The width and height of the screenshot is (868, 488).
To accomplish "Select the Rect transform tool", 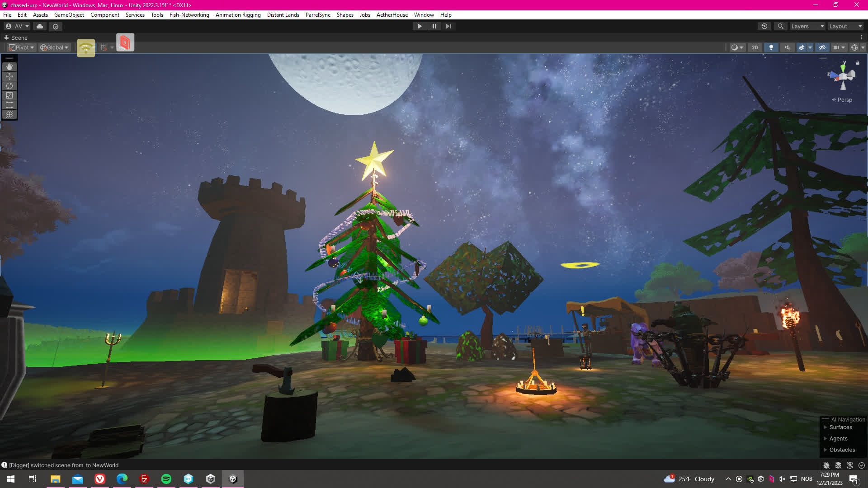I will [x=9, y=105].
